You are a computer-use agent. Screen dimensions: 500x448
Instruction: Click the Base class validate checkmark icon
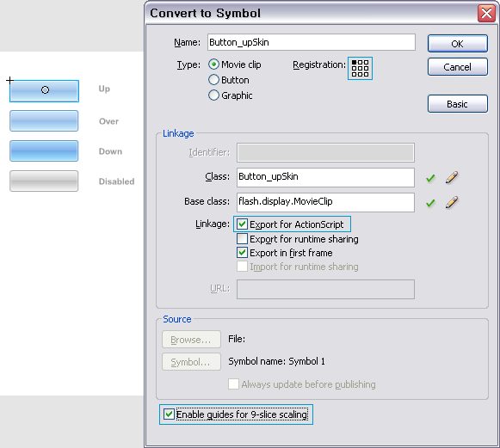point(430,203)
